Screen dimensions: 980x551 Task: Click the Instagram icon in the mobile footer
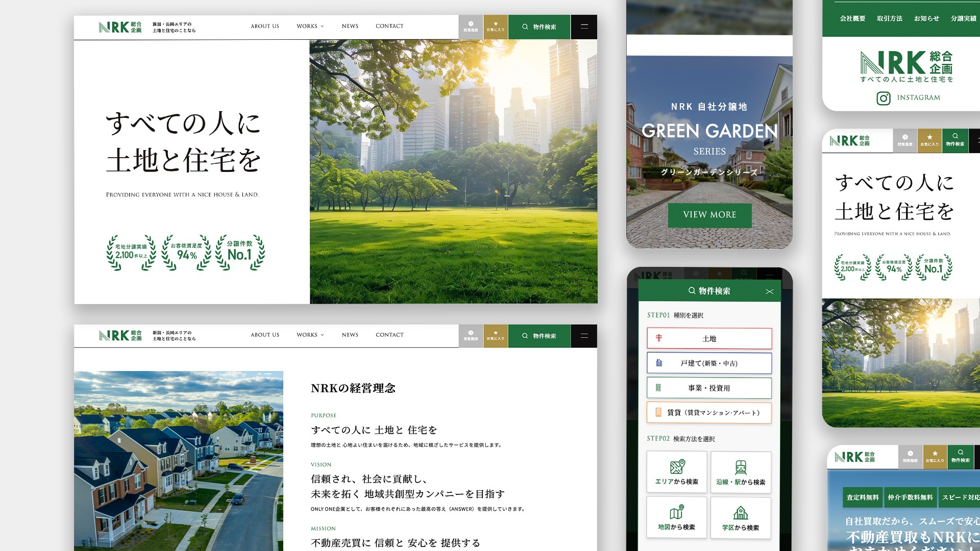point(884,98)
